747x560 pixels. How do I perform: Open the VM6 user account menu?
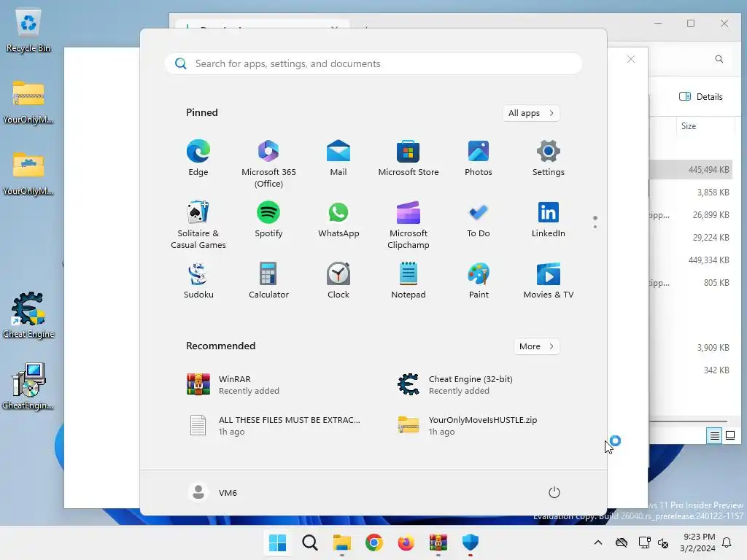212,492
